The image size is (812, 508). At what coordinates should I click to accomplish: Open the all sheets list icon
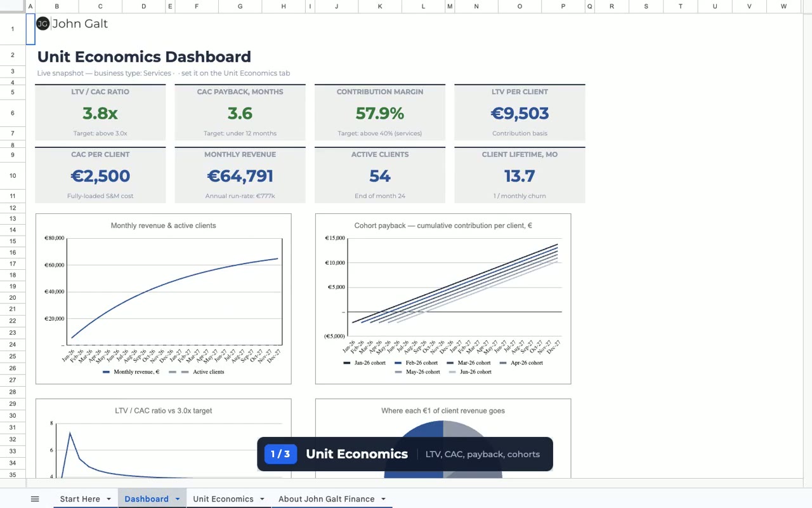click(x=35, y=499)
